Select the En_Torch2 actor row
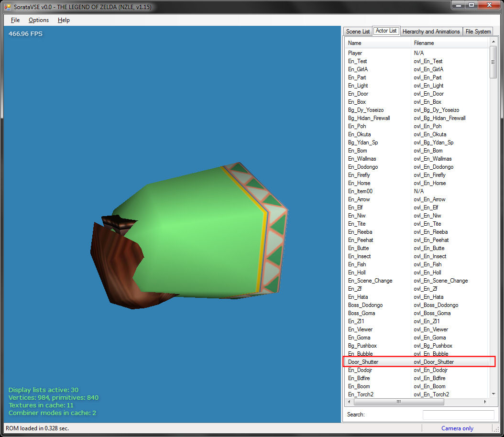Screen dimensions: 504x437 (417, 394)
